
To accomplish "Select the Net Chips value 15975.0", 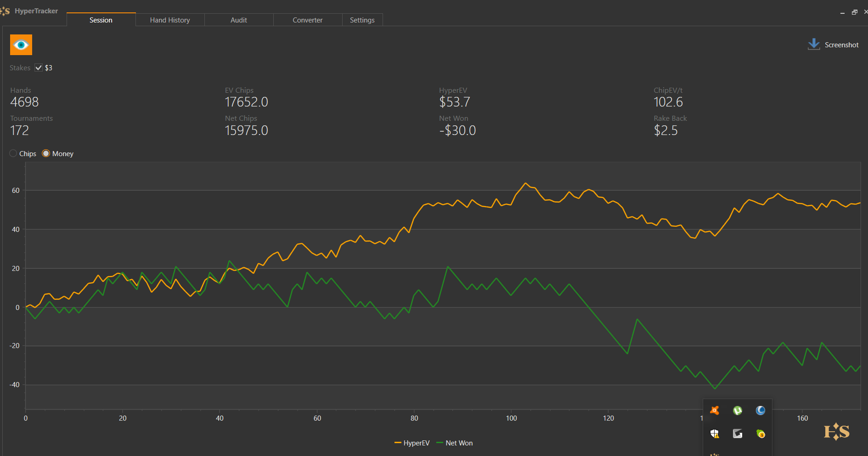I will point(246,130).
